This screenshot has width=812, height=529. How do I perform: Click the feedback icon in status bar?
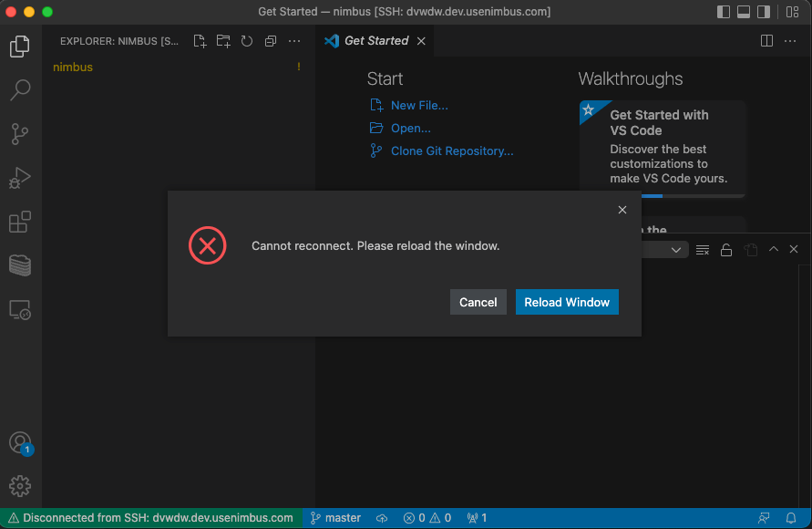click(x=764, y=518)
